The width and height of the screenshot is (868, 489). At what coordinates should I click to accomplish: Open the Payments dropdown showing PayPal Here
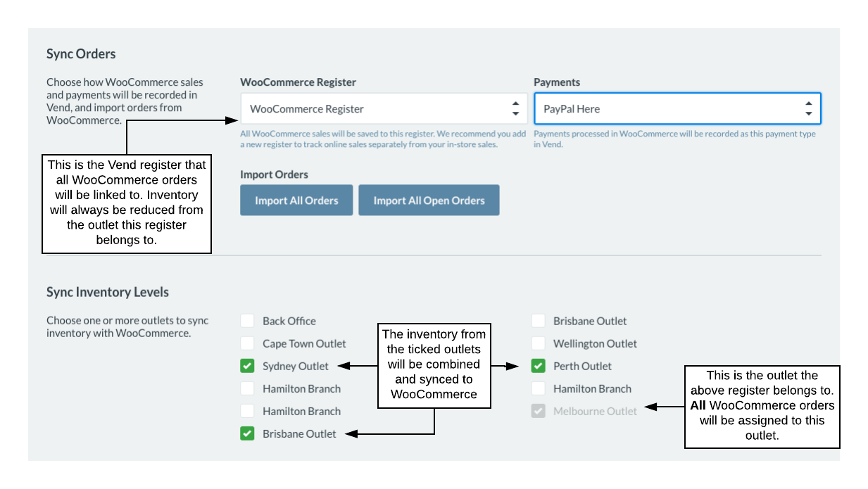point(677,109)
